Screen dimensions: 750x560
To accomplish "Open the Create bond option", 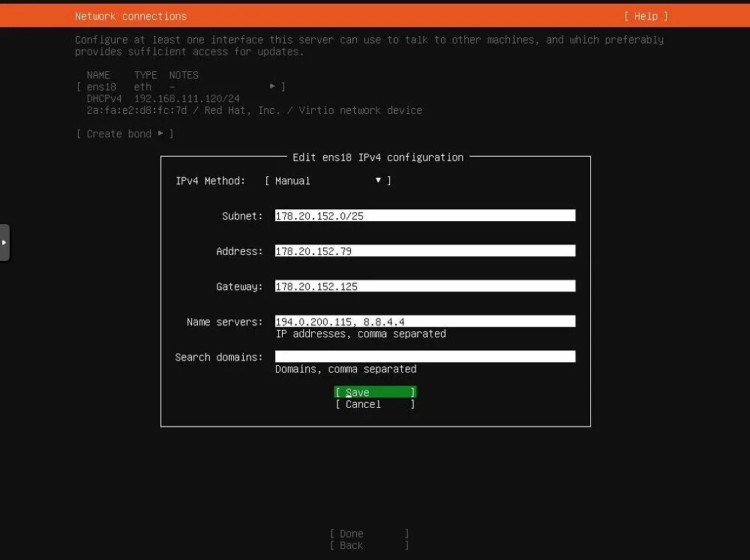I will click(124, 134).
